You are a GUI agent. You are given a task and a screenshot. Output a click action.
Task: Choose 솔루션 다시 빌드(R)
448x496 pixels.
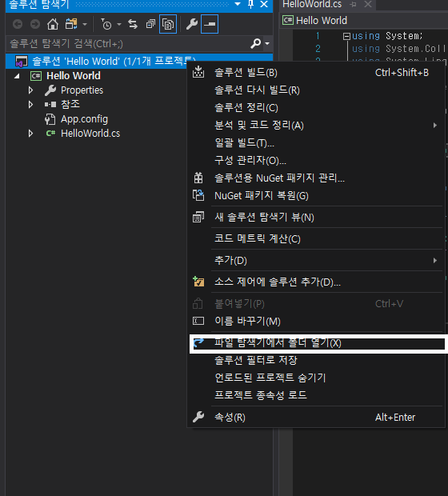316,90
